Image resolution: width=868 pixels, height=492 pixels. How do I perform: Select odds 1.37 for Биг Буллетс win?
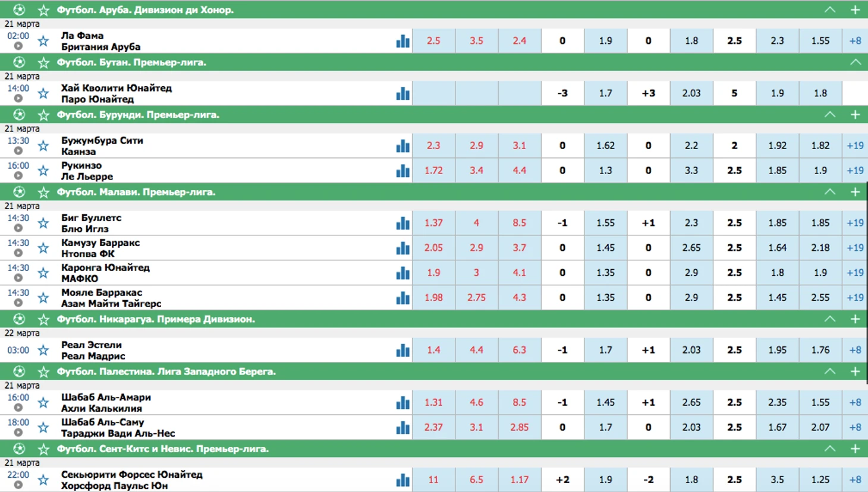point(433,223)
